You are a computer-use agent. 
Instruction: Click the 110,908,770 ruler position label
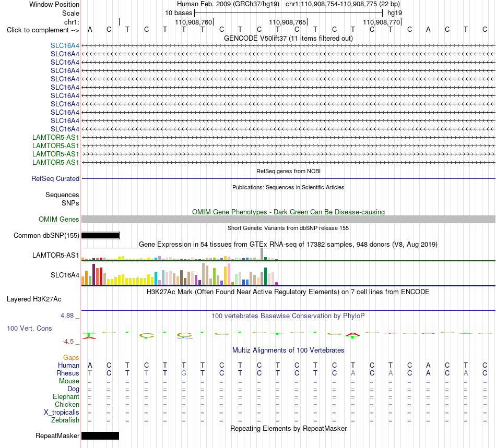click(x=382, y=22)
